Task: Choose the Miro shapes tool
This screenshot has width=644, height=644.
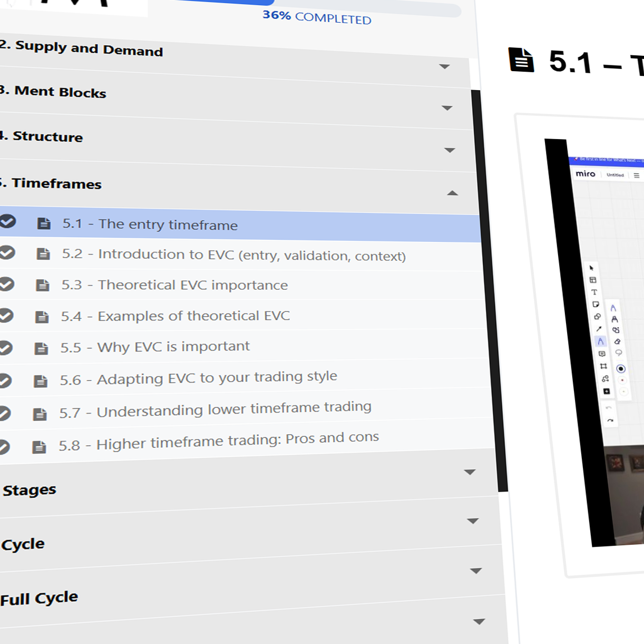Action: click(x=597, y=317)
